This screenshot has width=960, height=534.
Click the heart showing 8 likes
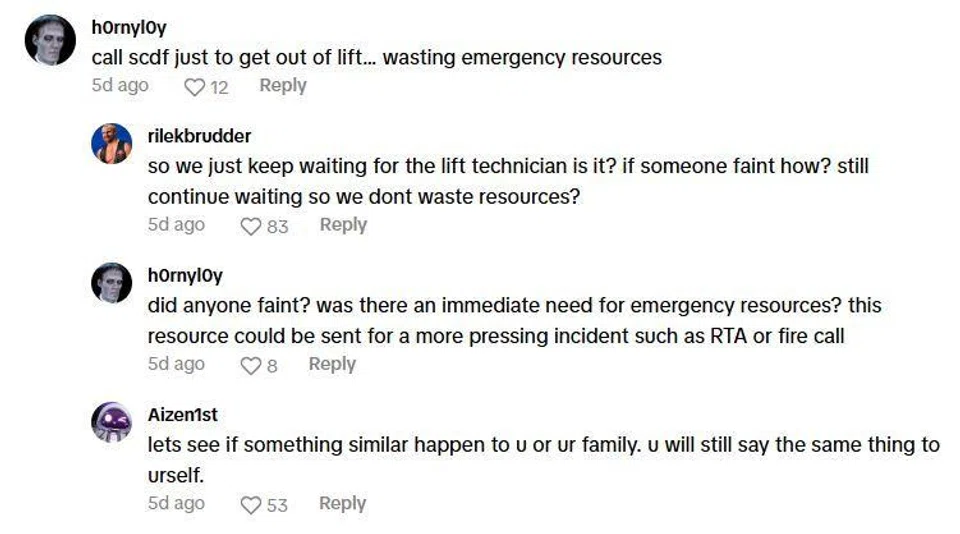(x=250, y=366)
